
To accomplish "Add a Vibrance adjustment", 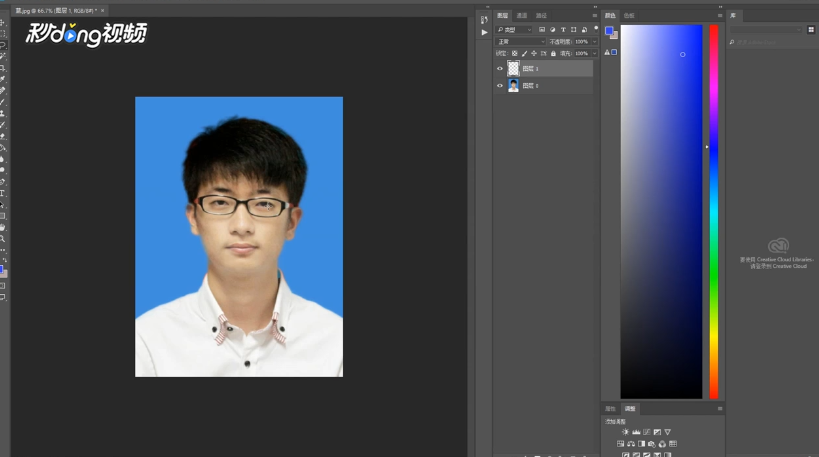I will [x=668, y=432].
